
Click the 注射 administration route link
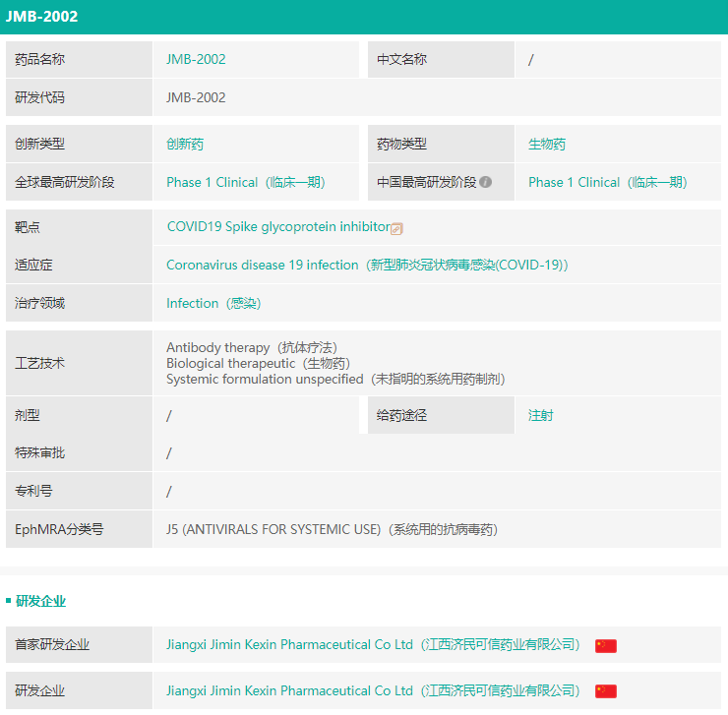[x=540, y=415]
